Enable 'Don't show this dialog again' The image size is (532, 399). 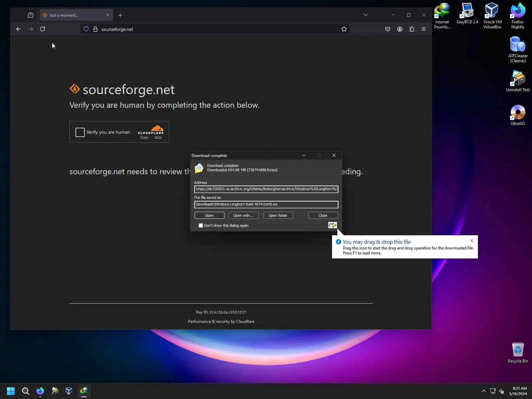pyautogui.click(x=201, y=225)
